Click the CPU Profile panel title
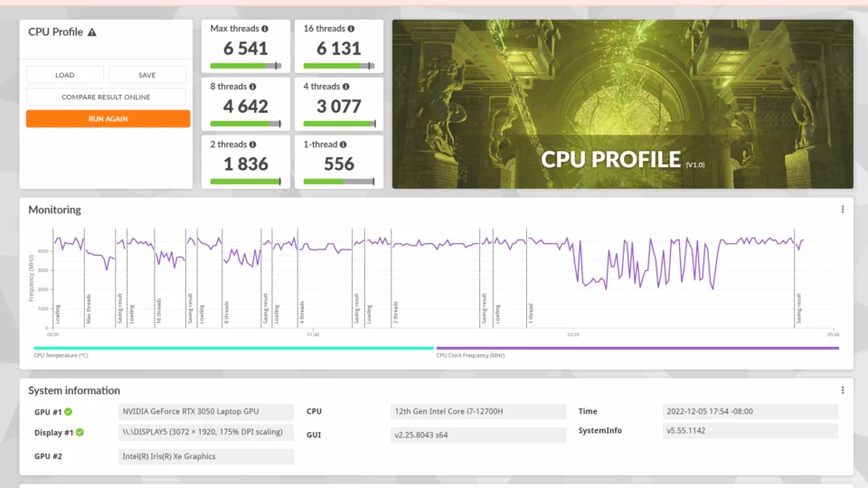 point(55,33)
